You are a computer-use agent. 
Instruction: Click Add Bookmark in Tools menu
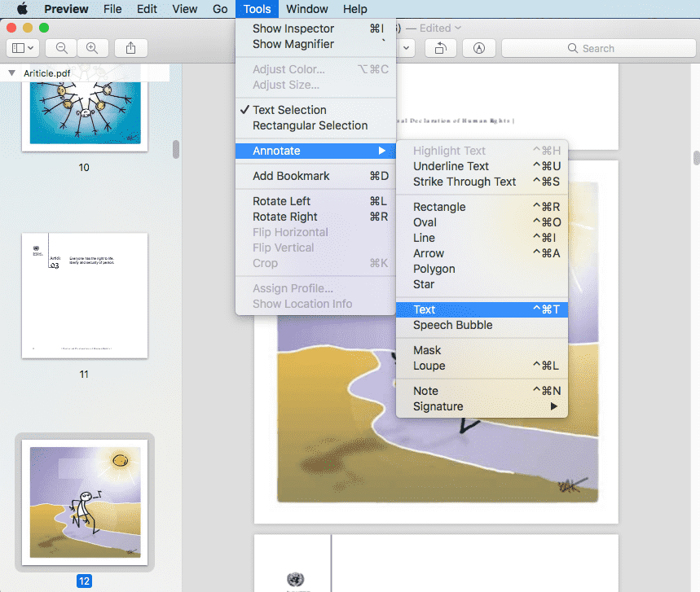click(291, 176)
